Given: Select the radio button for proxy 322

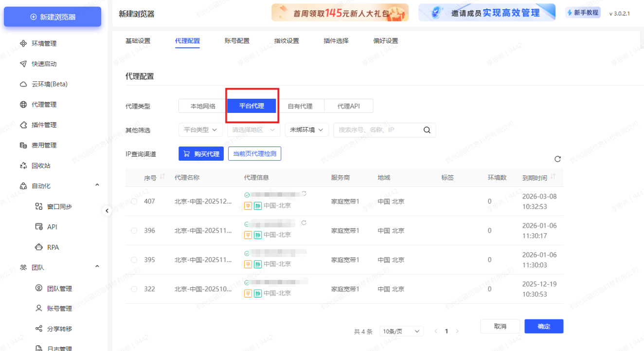Looking at the screenshot, I should coord(134,288).
